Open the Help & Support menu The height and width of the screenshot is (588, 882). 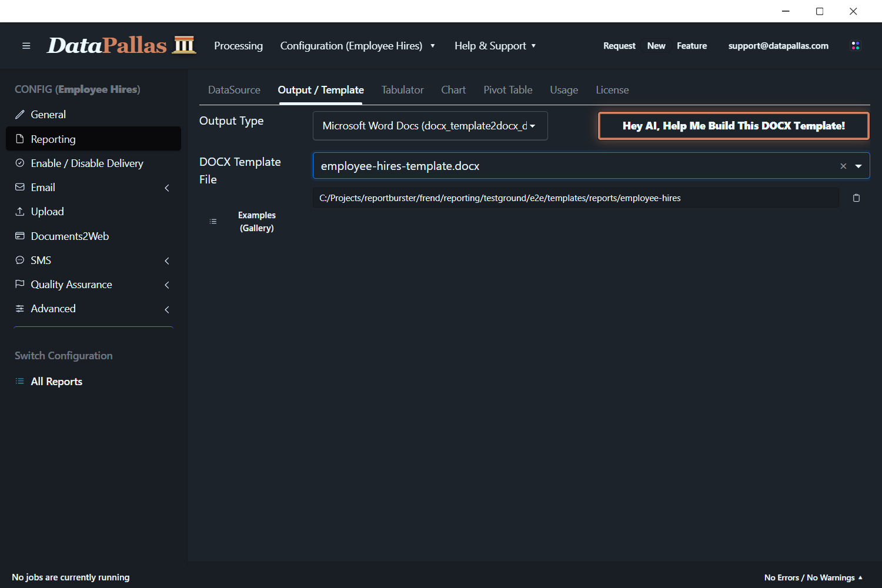[495, 46]
